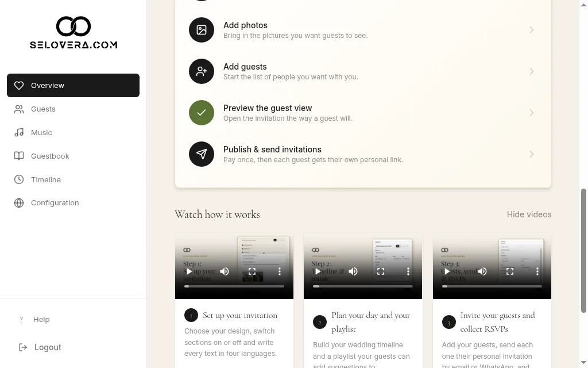Screen dimensions: 588x368
Task: Open more options on Step 2 video
Action: (408, 271)
